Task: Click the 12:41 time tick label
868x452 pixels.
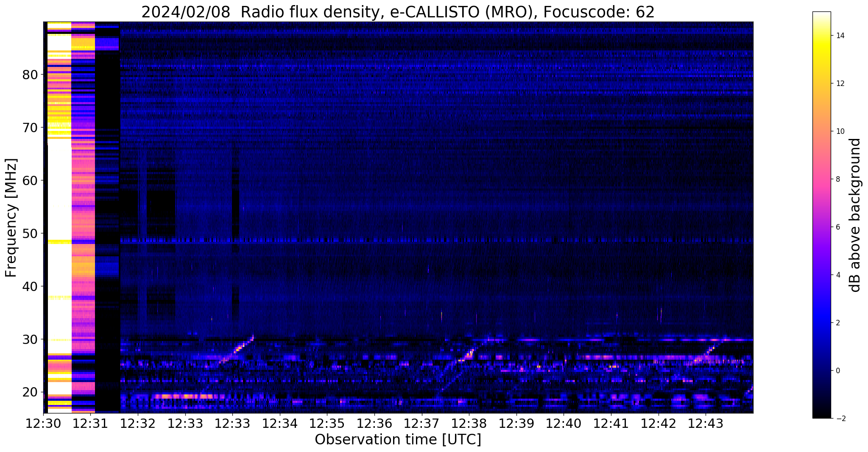Action: pyautogui.click(x=611, y=423)
